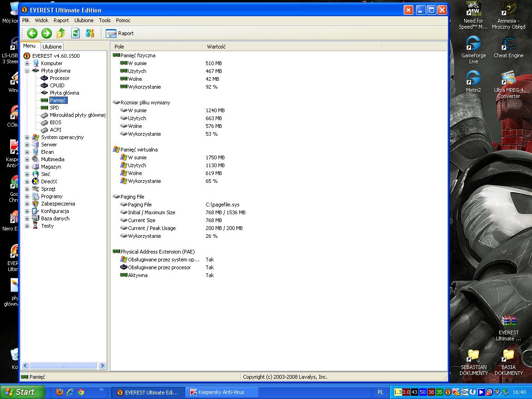The image size is (532, 399).
Task: Collapse the Płyta główna tree node
Action: [x=27, y=71]
